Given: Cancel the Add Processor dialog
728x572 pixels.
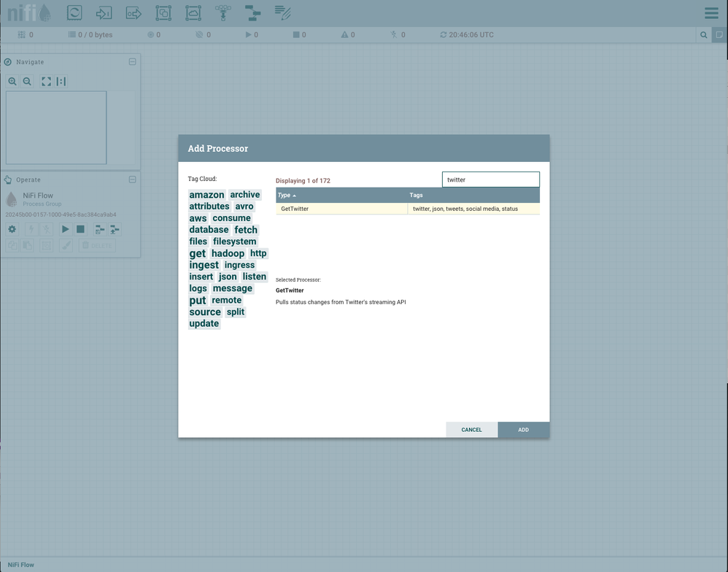Looking at the screenshot, I should pos(472,430).
